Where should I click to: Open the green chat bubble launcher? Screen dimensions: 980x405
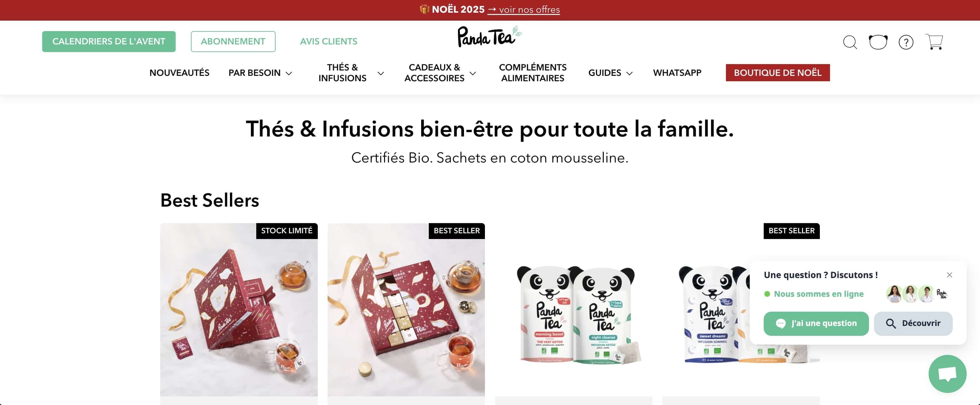click(947, 374)
